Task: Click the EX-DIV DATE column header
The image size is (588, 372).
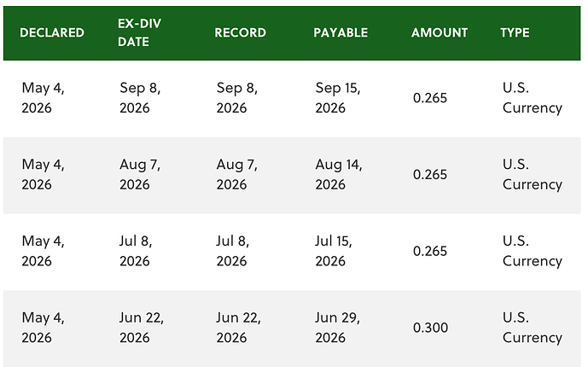Action: point(139,32)
